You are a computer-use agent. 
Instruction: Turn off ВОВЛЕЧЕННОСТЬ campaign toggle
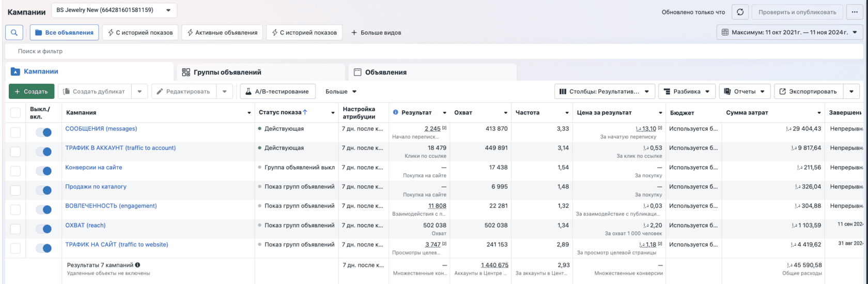point(44,210)
